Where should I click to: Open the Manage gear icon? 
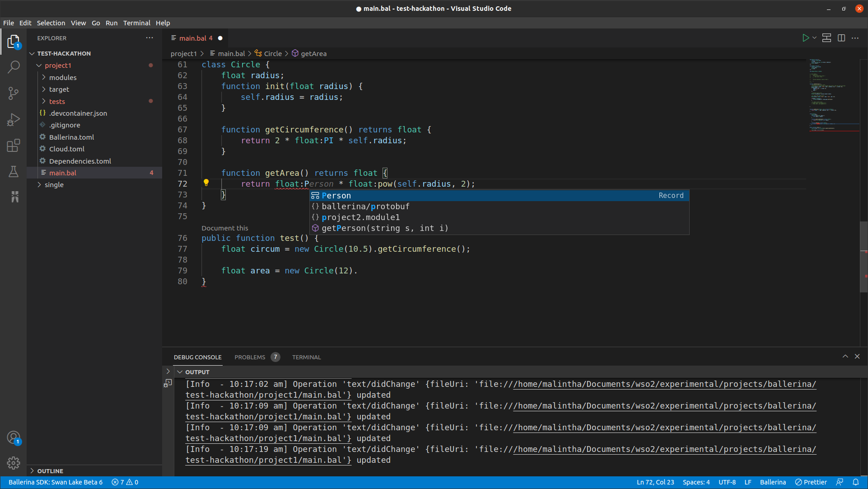coord(14,463)
